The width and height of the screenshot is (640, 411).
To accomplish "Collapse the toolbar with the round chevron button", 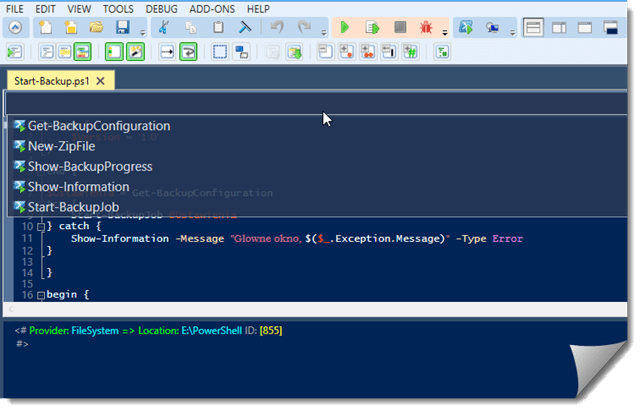I will pos(15,28).
